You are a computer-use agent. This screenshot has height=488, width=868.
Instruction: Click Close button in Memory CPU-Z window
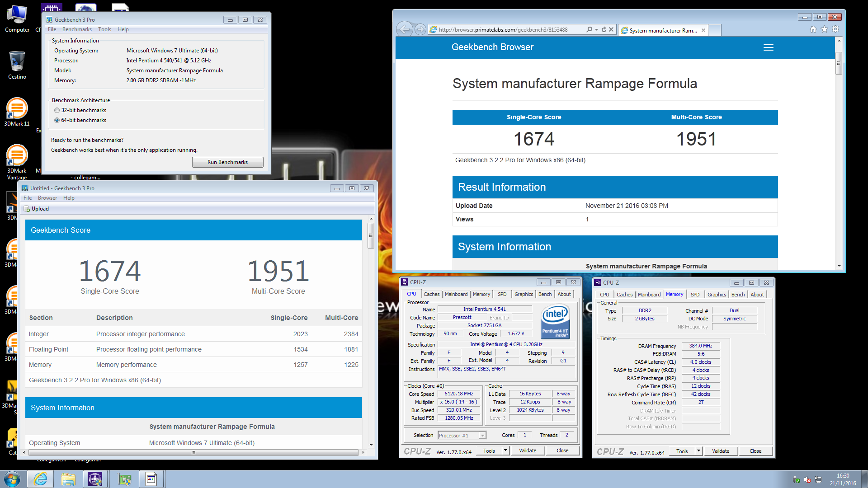click(755, 451)
